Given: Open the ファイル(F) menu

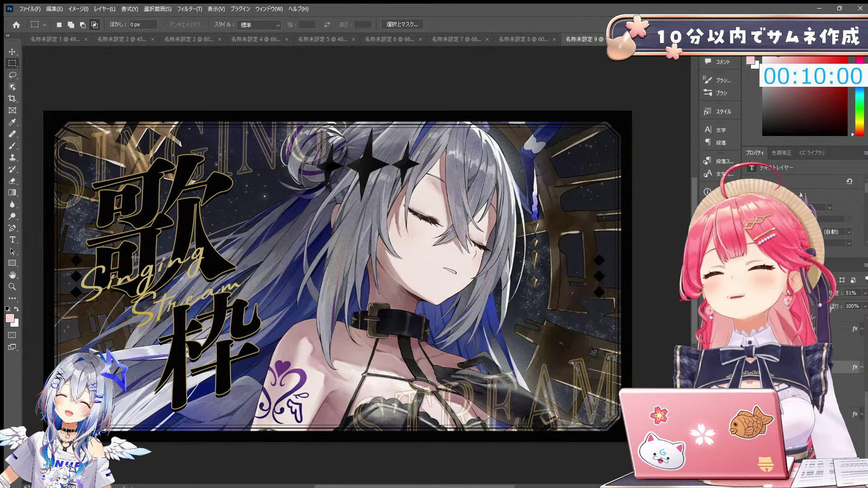Looking at the screenshot, I should tap(30, 9).
